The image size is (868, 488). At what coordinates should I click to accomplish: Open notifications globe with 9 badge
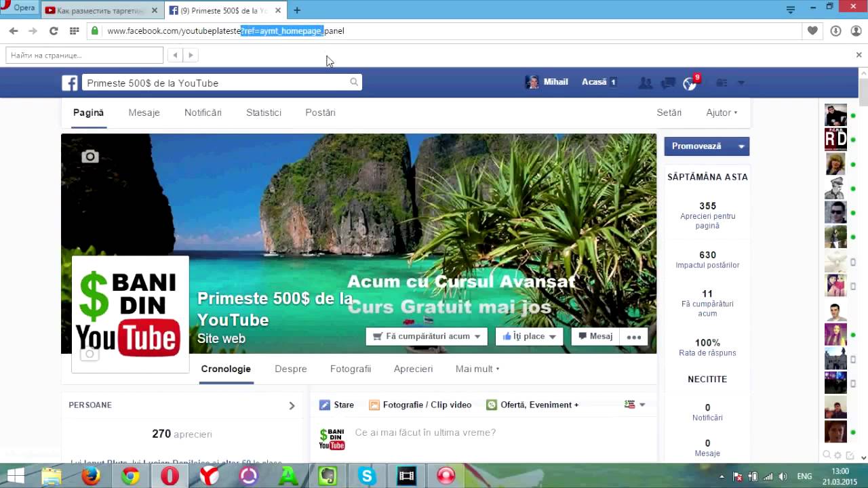click(690, 83)
